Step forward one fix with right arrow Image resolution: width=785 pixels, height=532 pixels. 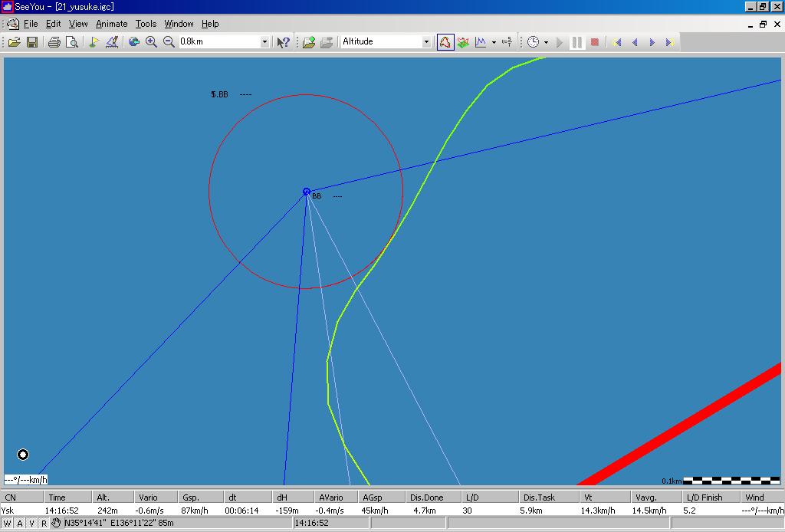coord(652,42)
